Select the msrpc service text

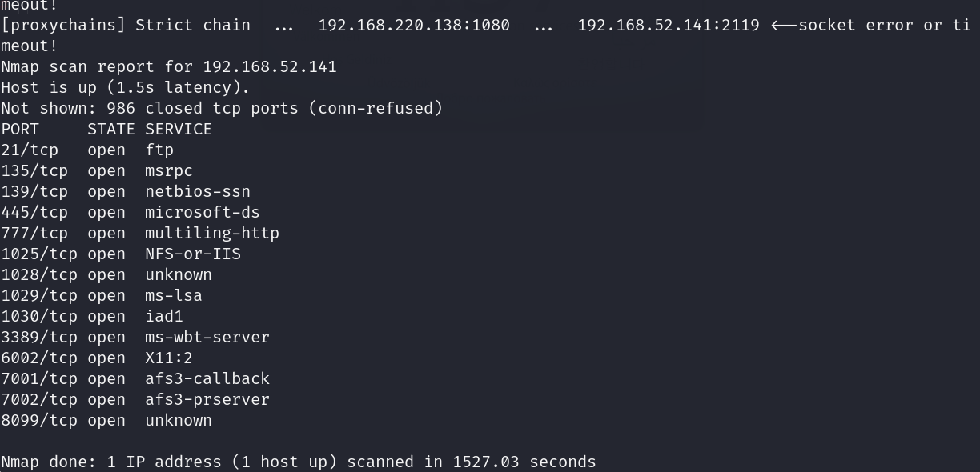[169, 170]
